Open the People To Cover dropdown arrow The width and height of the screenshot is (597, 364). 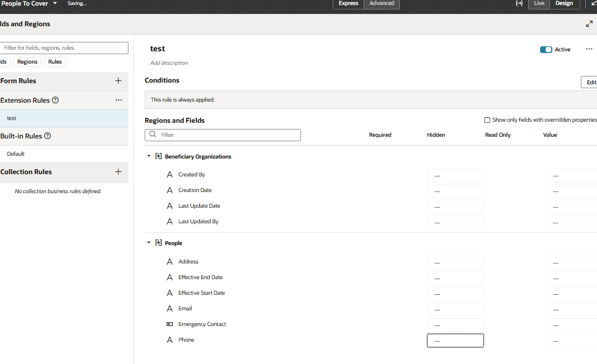pos(55,3)
